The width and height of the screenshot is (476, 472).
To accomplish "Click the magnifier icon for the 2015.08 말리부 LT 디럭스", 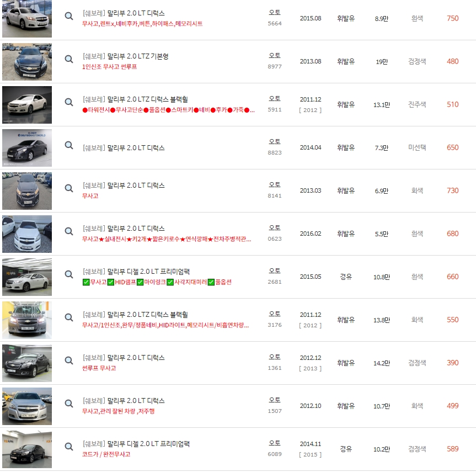I will click(68, 16).
